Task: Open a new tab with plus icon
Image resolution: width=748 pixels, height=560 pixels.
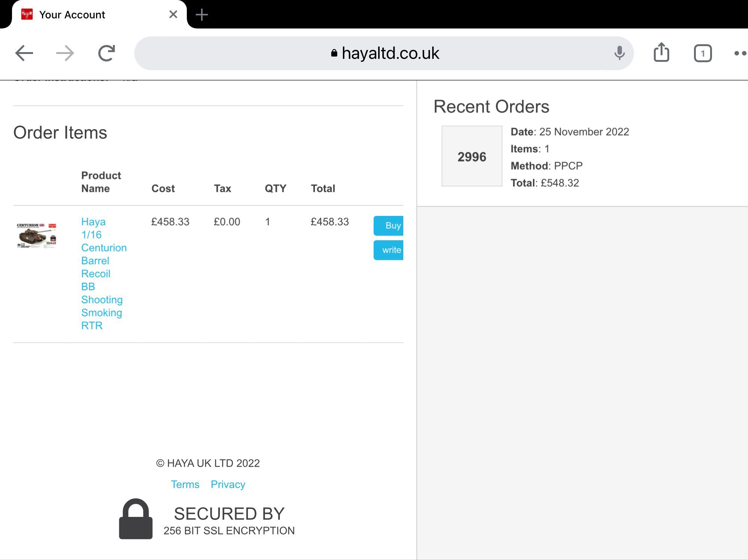Action: pos(202,15)
